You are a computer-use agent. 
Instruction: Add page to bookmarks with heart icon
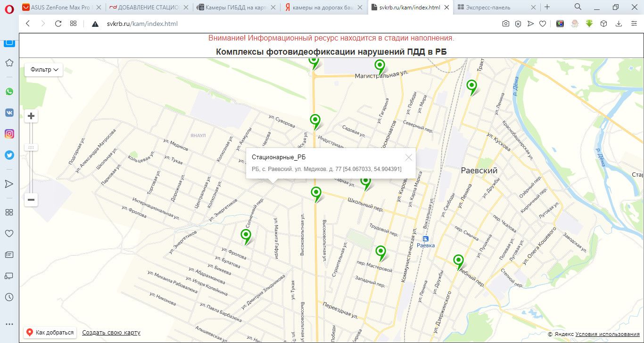[x=543, y=24]
